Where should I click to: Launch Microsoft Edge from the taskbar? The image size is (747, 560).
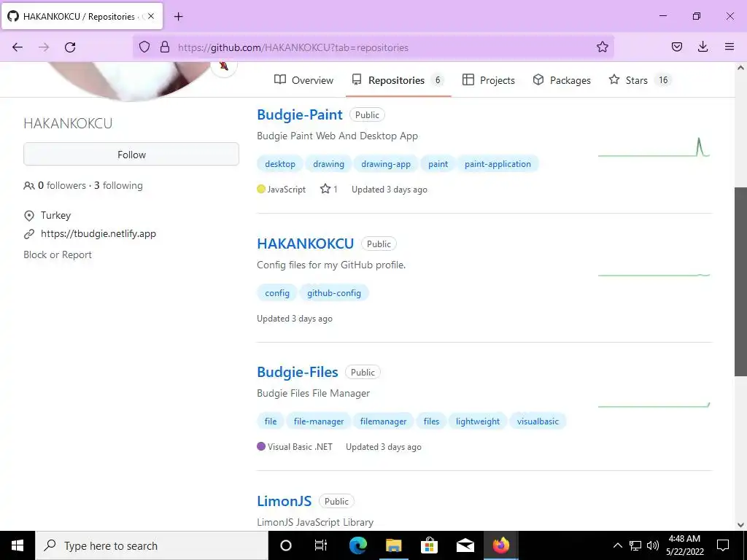coord(357,545)
